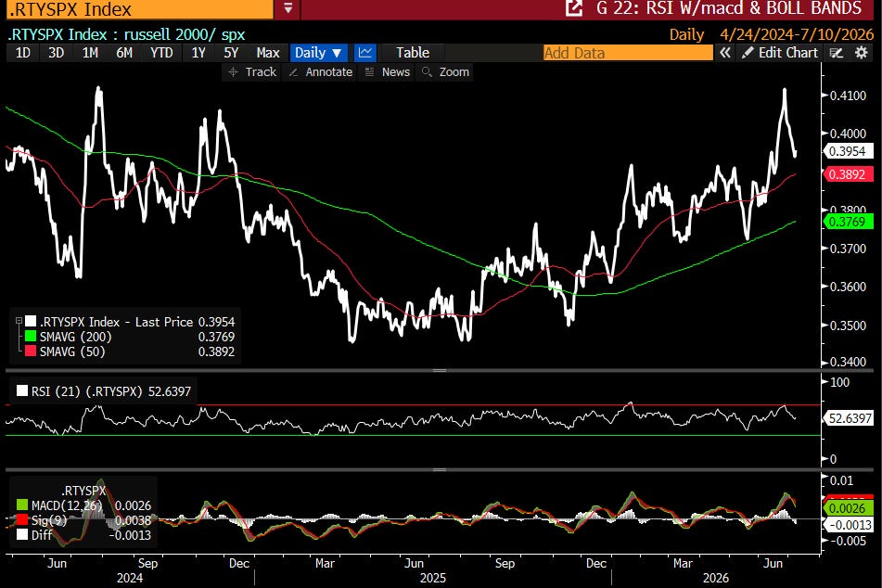Select the 5Y time range
Viewport: 882px width, 588px height.
pyautogui.click(x=231, y=53)
